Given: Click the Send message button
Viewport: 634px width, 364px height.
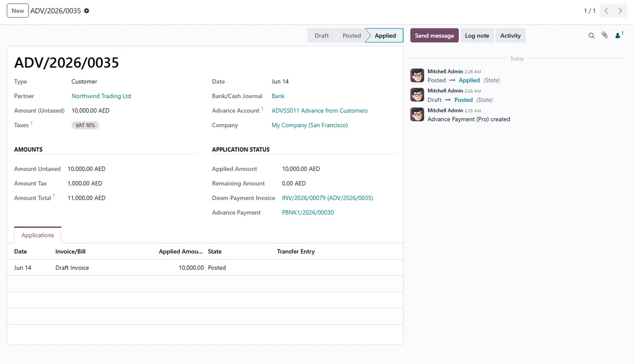Looking at the screenshot, I should coord(434,36).
